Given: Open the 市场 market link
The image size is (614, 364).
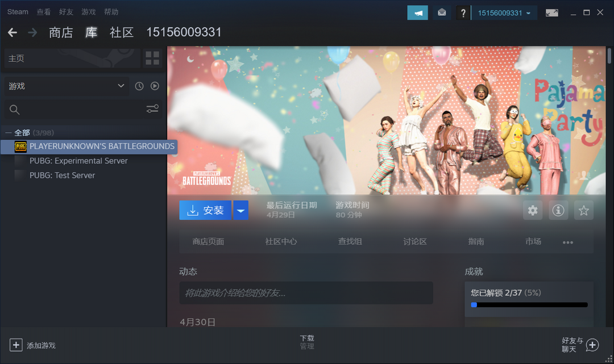Looking at the screenshot, I should pyautogui.click(x=533, y=241).
